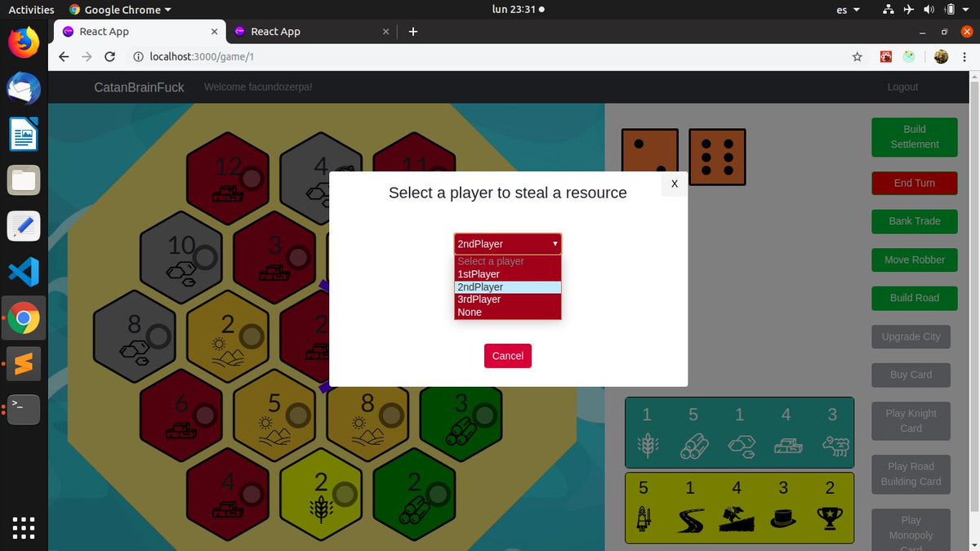Close the dialog with the X button
The width and height of the screenshot is (980, 551).
click(x=675, y=184)
